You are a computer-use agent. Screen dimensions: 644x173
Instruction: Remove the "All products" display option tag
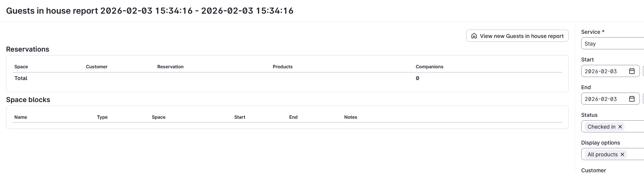622,154
